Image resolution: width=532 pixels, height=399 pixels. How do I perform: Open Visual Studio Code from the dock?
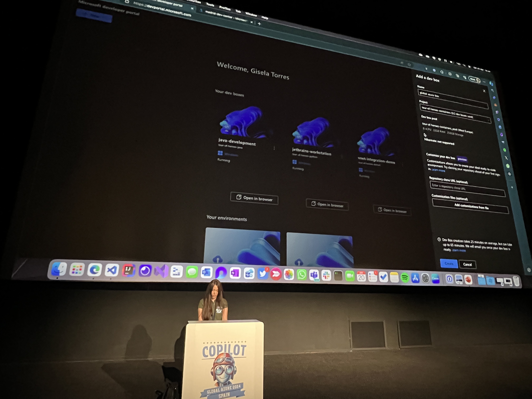(112, 270)
